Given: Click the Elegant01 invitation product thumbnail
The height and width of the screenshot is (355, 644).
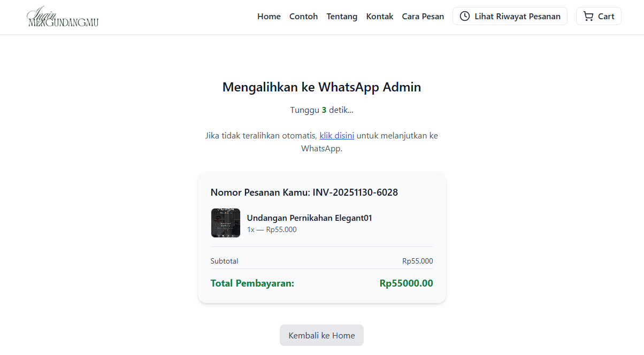Looking at the screenshot, I should coord(226,222).
